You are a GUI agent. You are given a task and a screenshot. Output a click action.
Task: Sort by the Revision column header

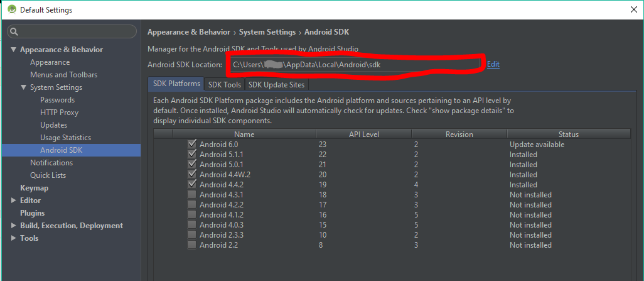pos(459,134)
